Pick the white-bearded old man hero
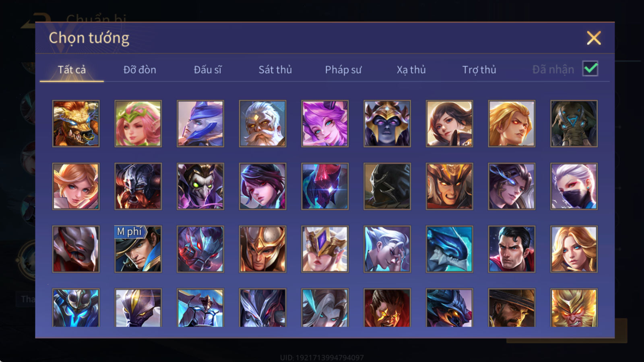 (x=262, y=123)
